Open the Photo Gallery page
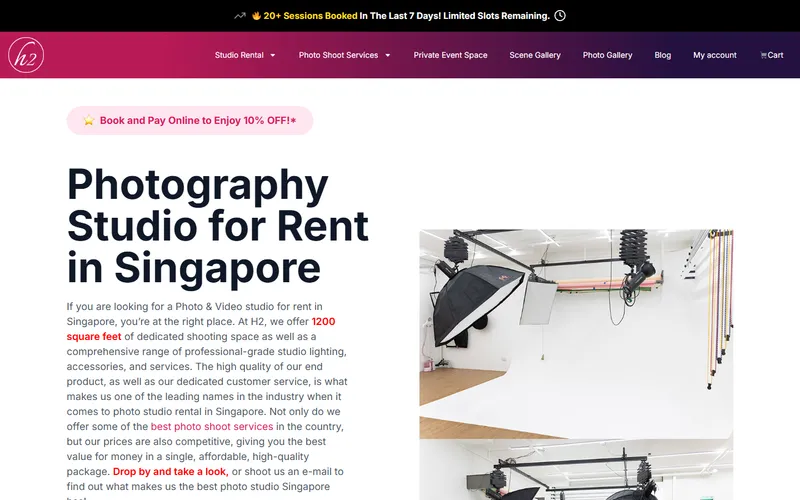The height and width of the screenshot is (500, 800). [607, 55]
